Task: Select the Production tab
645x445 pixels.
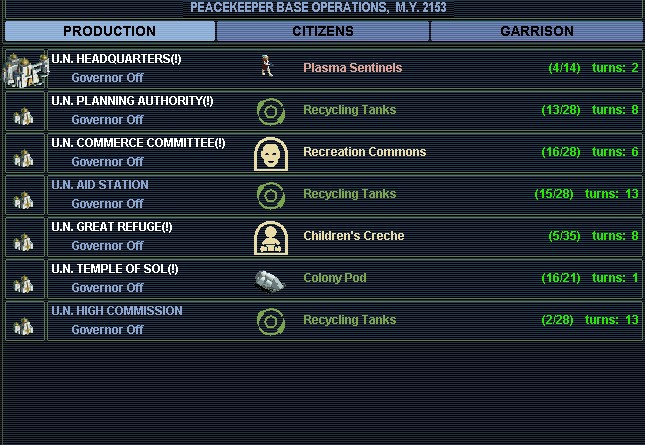Action: (x=110, y=31)
